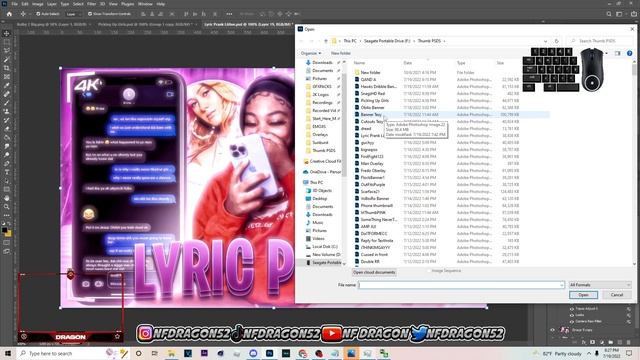640x360 pixels.
Task: Switch to the Picking Up Girls.psd tab
Action: coord(145,24)
